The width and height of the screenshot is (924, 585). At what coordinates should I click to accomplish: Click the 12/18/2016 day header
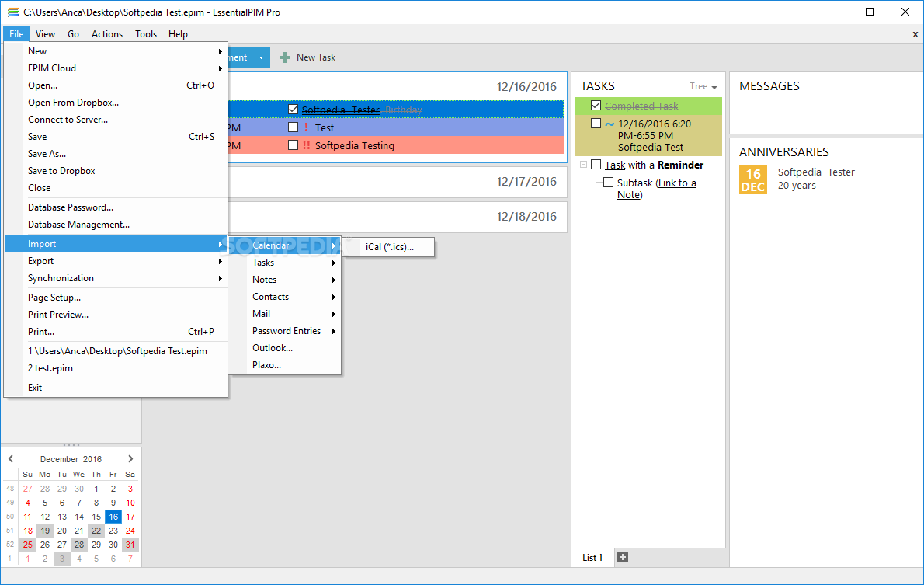(526, 217)
